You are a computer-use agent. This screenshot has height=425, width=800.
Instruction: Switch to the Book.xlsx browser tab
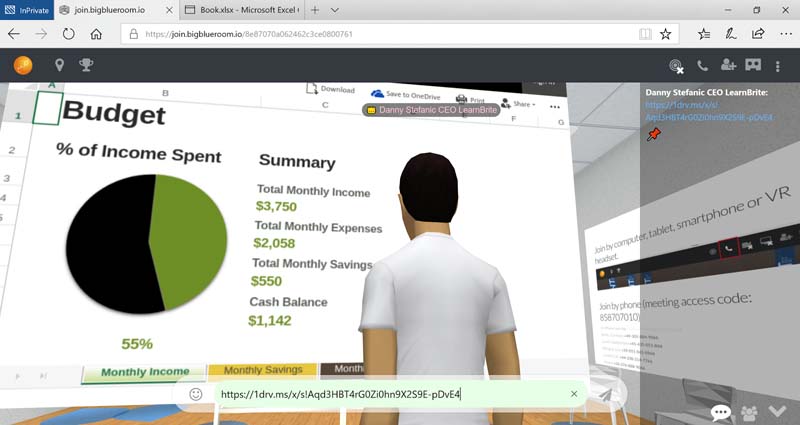242,10
